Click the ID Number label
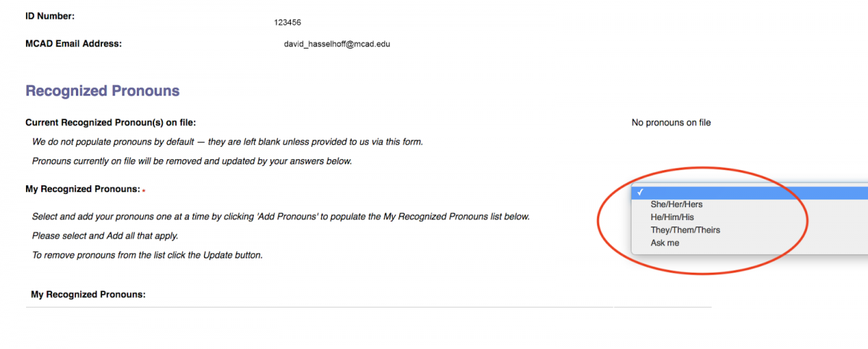 tap(50, 15)
